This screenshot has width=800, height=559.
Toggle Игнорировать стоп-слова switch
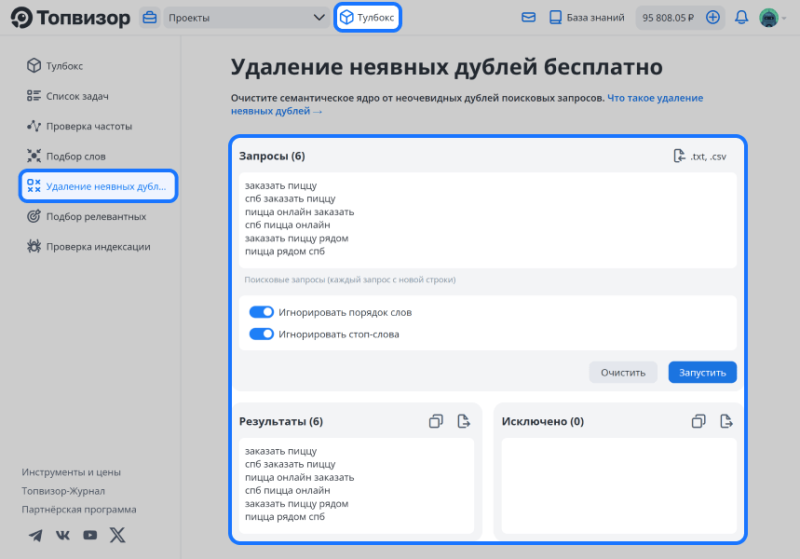pyautogui.click(x=261, y=334)
